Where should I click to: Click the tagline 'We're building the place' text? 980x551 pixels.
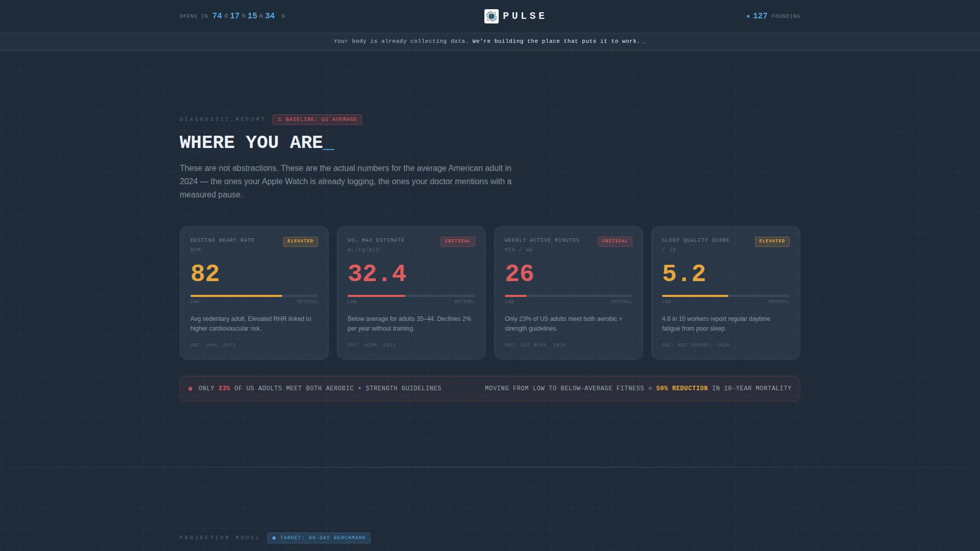pyautogui.click(x=556, y=41)
